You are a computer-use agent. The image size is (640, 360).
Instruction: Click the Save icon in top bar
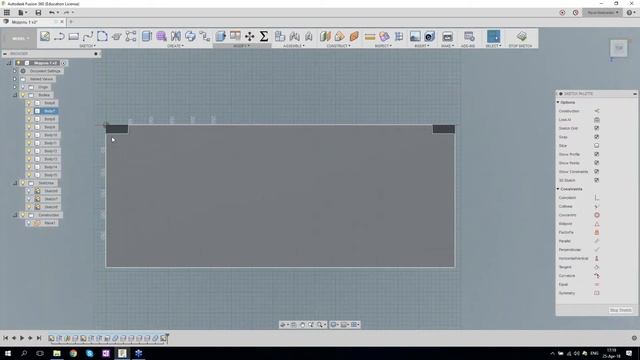click(x=38, y=13)
